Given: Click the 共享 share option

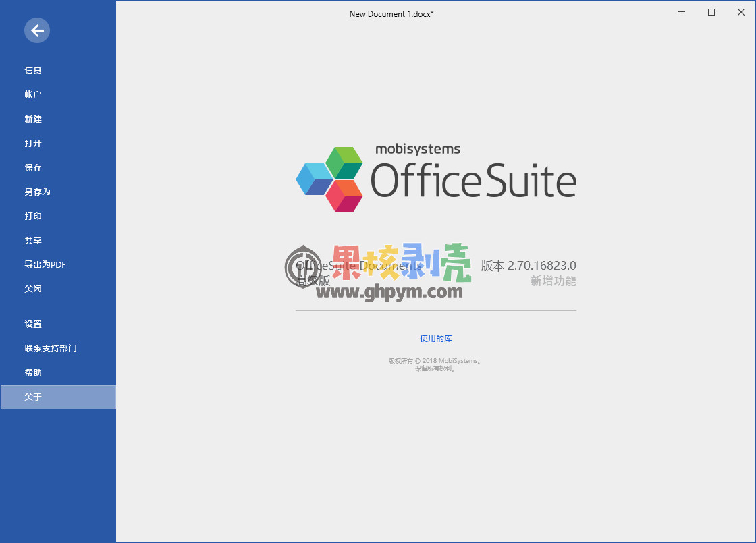Looking at the screenshot, I should (34, 241).
